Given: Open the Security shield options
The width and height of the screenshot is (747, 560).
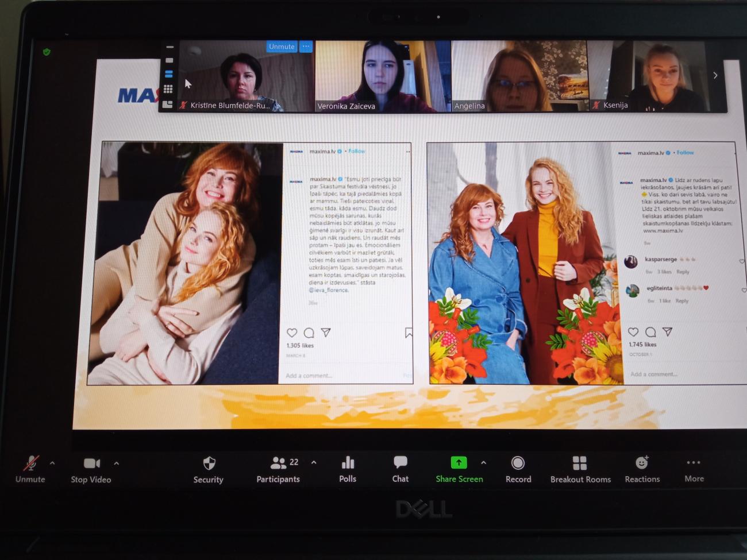Looking at the screenshot, I should click(x=209, y=469).
